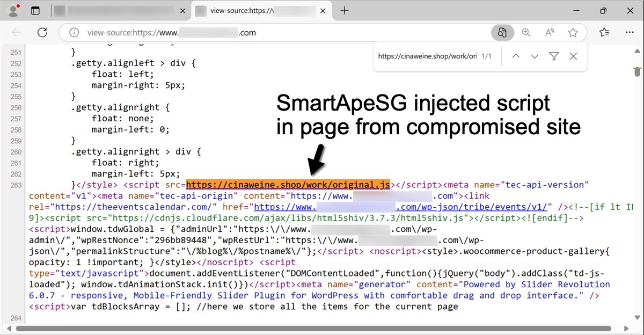Image resolution: width=644 pixels, height=335 pixels.
Task: Open the favorites hub icon
Action: click(x=604, y=32)
